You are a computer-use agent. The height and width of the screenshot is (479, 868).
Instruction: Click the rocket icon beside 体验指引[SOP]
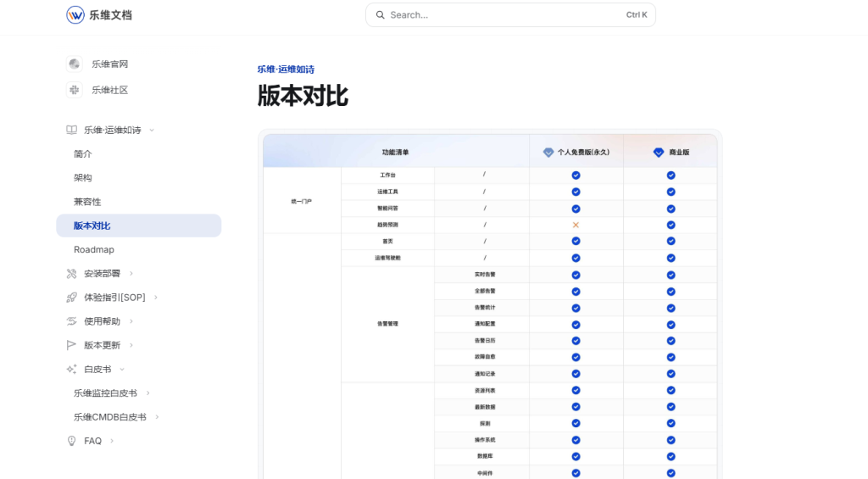pyautogui.click(x=71, y=298)
